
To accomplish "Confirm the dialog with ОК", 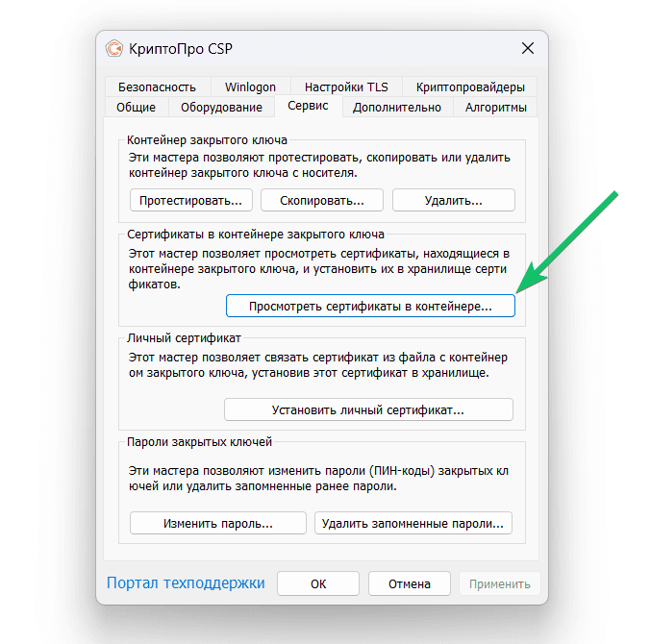I will [318, 583].
